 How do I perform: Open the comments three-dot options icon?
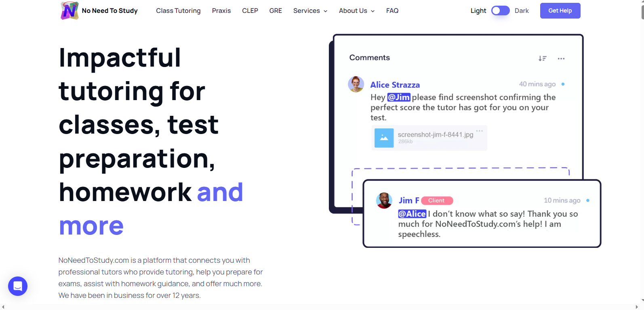click(561, 59)
